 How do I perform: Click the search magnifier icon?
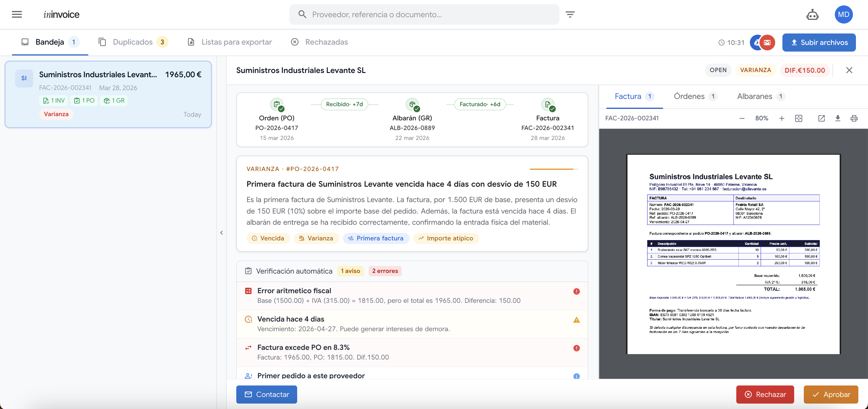[302, 14]
